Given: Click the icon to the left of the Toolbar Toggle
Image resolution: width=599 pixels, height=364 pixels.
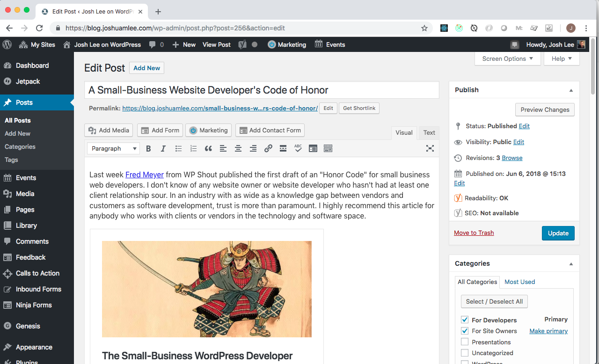Looking at the screenshot, I should click(x=313, y=148).
